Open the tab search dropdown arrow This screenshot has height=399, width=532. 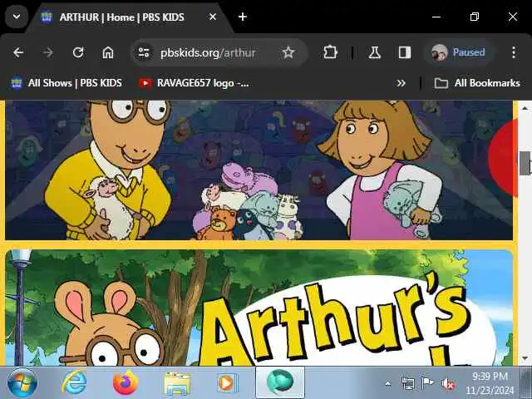pyautogui.click(x=17, y=17)
